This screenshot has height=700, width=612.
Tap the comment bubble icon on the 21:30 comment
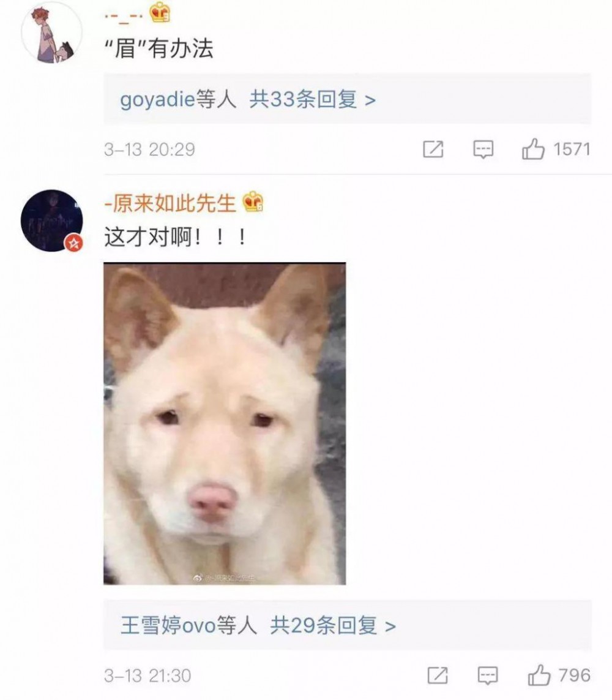(488, 675)
